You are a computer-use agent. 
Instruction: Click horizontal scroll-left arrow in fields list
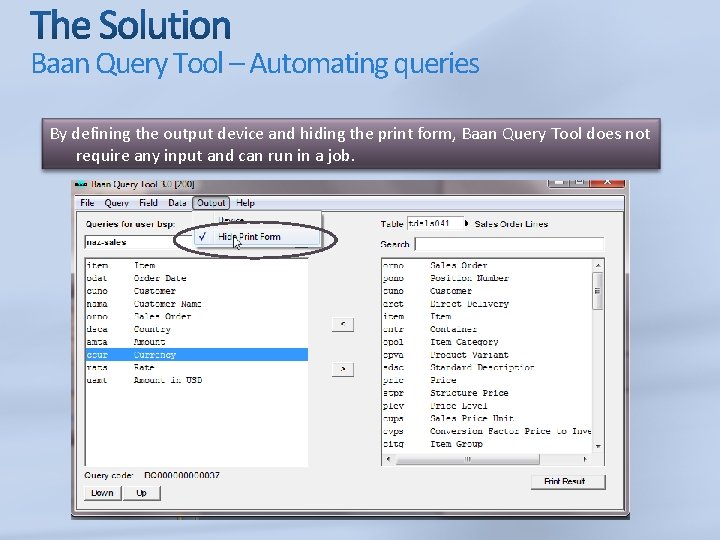tap(388, 459)
